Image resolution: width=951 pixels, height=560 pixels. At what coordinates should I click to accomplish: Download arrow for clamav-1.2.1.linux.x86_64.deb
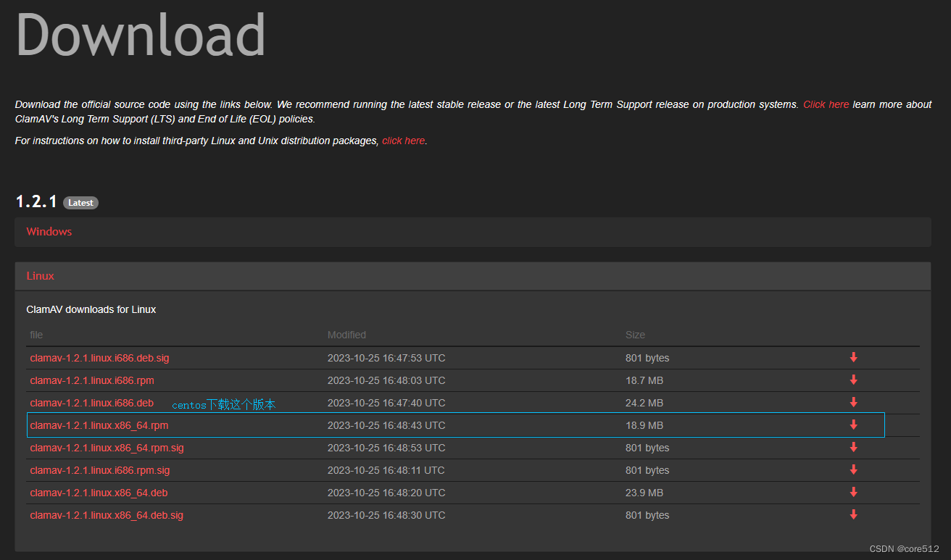tap(854, 492)
